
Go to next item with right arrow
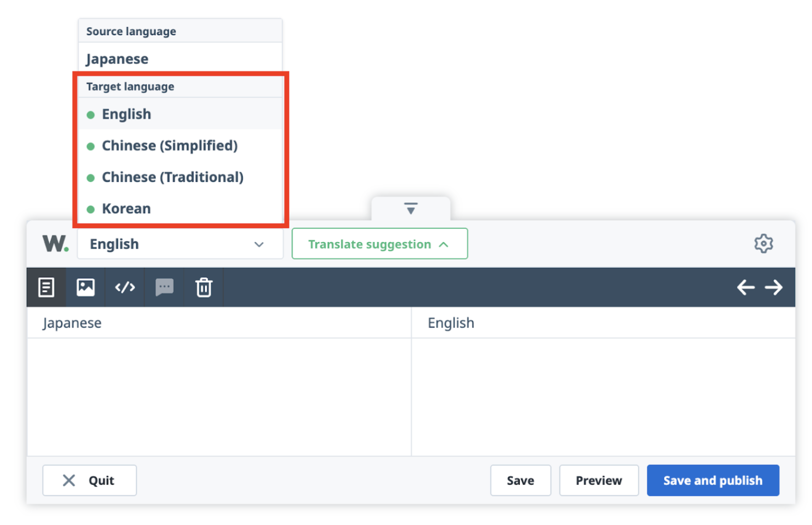tap(773, 287)
